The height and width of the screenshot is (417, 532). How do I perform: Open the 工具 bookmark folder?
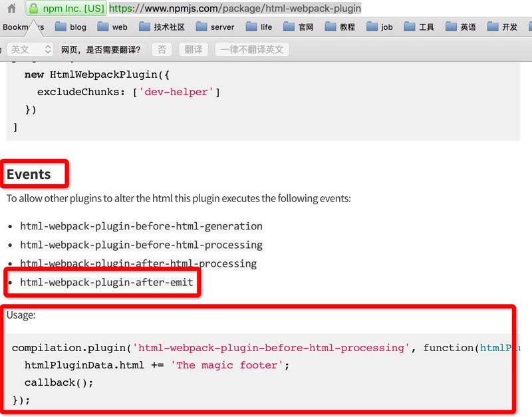pyautogui.click(x=419, y=27)
